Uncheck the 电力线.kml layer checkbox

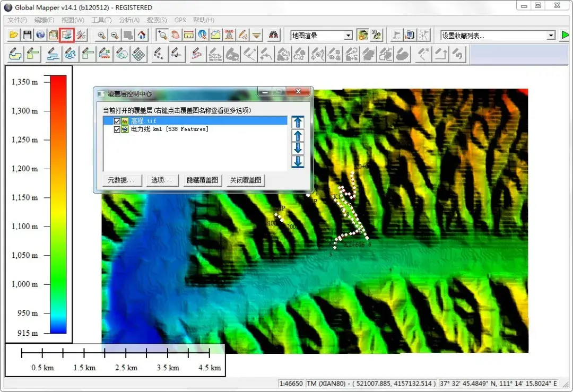117,129
